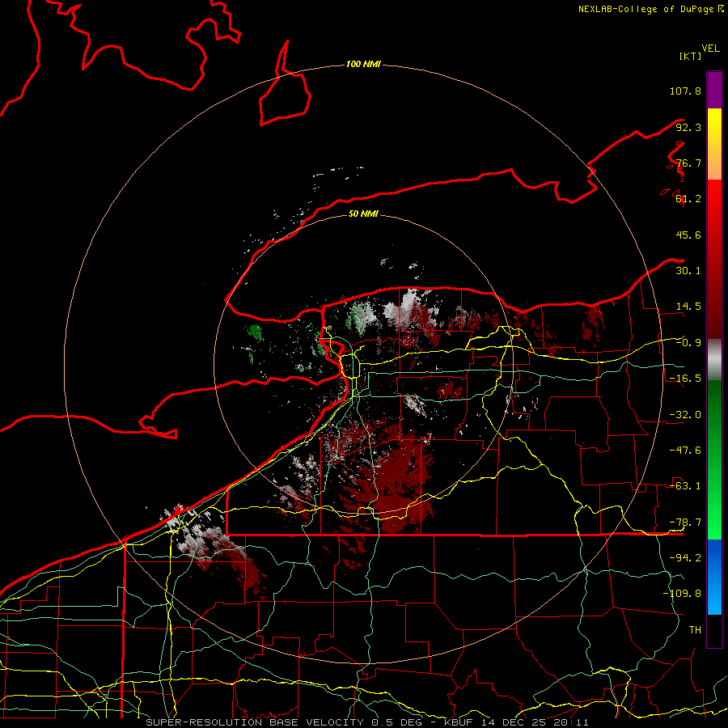This screenshot has height=728, width=728.
Task: Select the 14.5 velocity scale value
Action: (688, 307)
